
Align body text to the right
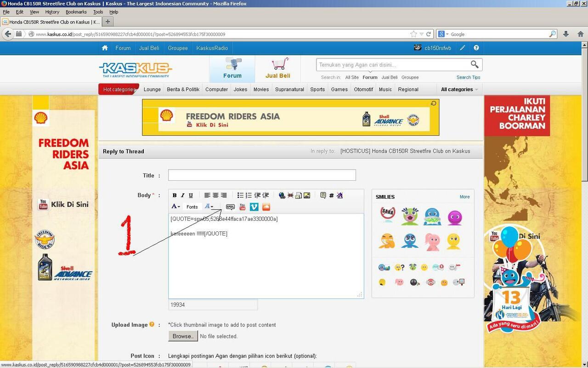[x=224, y=195]
